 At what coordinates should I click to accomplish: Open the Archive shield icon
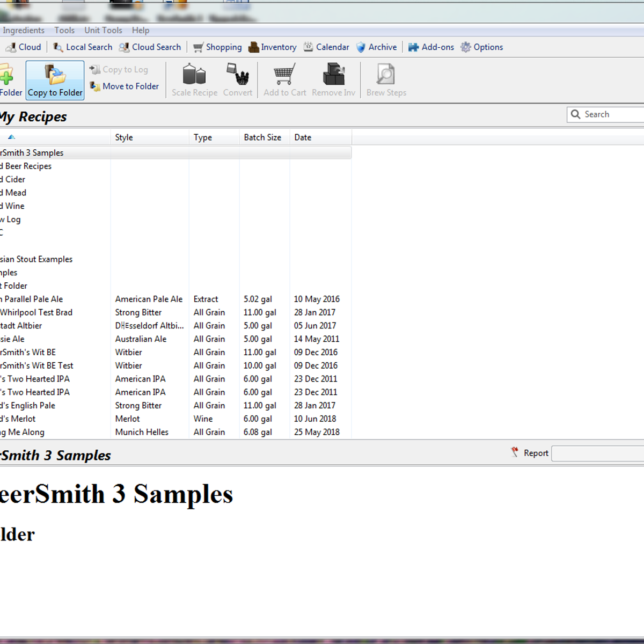click(x=361, y=47)
